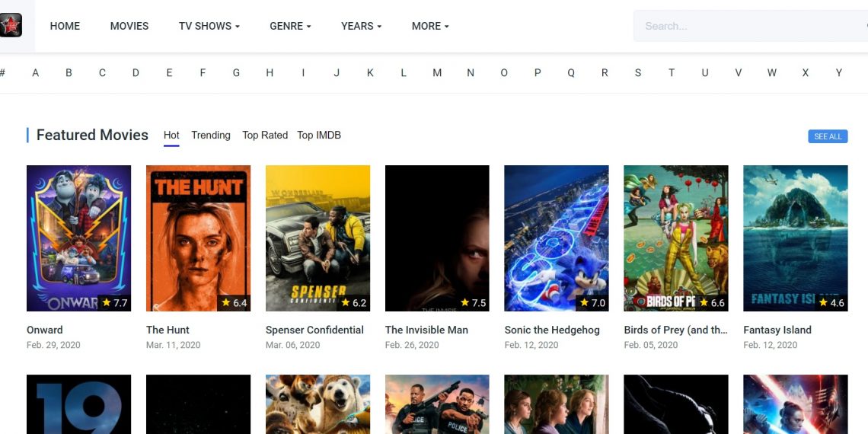The image size is (868, 434).
Task: Open the Spenser Confidential poster
Action: (x=318, y=238)
